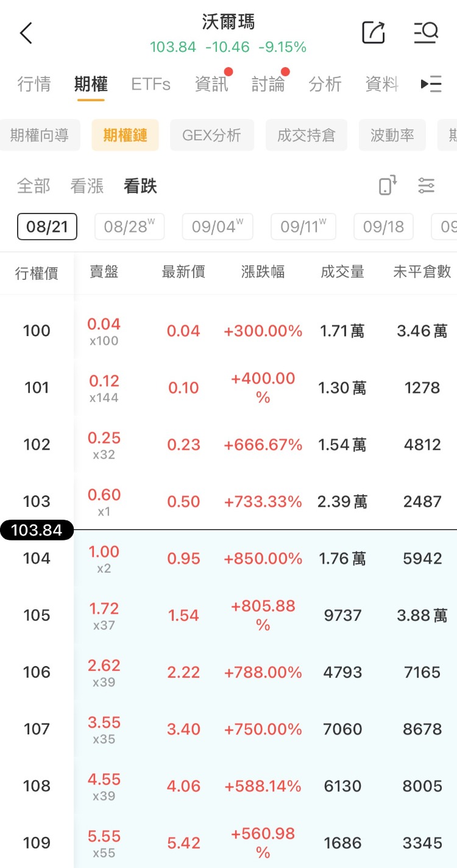Open the search list icon
The width and height of the screenshot is (457, 868).
pyautogui.click(x=426, y=32)
